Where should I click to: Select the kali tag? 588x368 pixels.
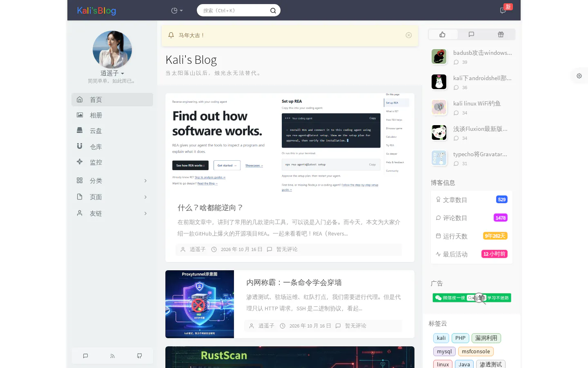click(441, 338)
